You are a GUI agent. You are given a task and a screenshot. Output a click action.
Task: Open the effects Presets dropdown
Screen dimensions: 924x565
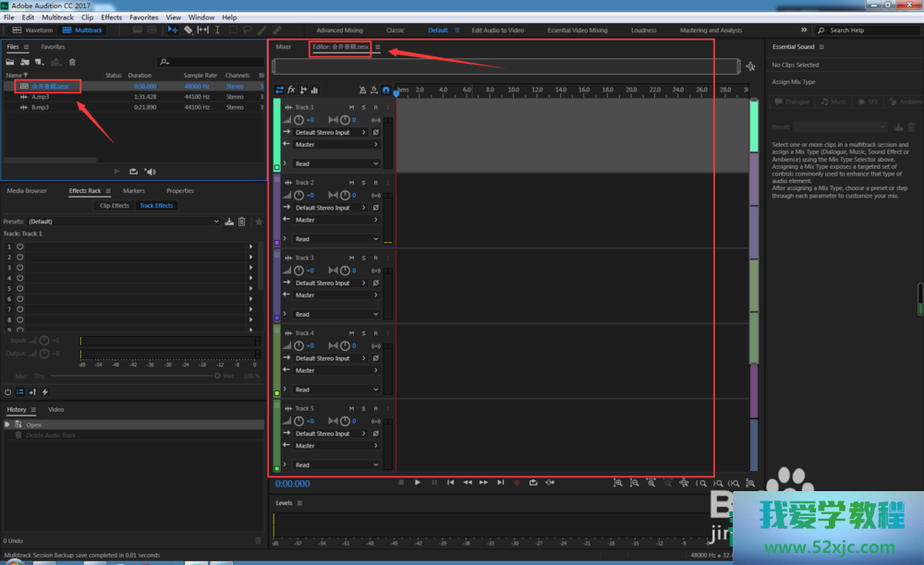124,222
